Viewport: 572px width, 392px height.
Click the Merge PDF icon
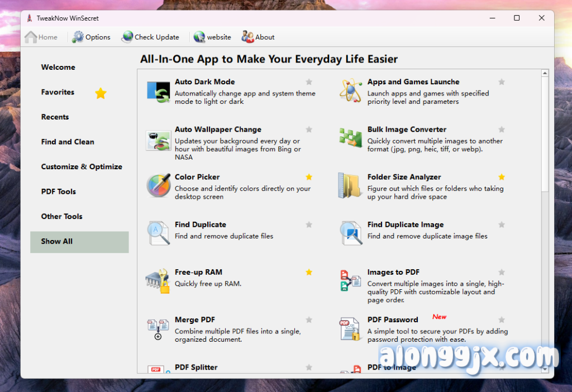tap(158, 329)
